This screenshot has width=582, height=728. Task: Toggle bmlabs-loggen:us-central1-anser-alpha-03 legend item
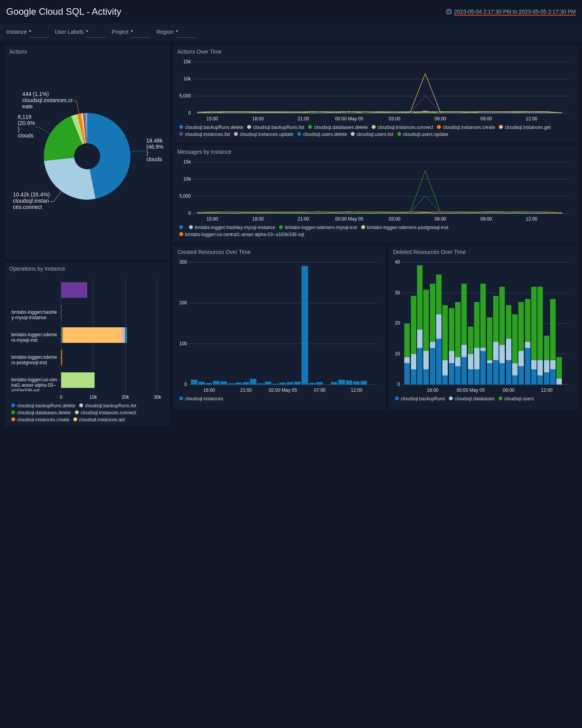point(241,235)
